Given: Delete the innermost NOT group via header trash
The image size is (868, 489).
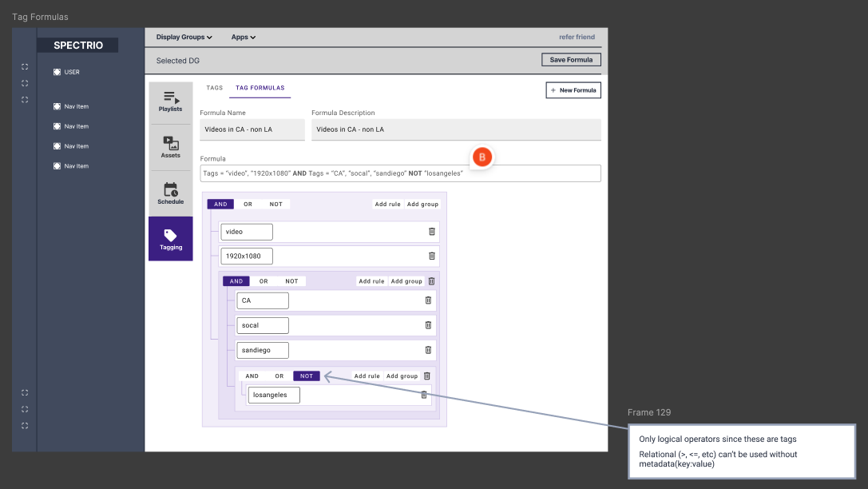Looking at the screenshot, I should point(426,376).
